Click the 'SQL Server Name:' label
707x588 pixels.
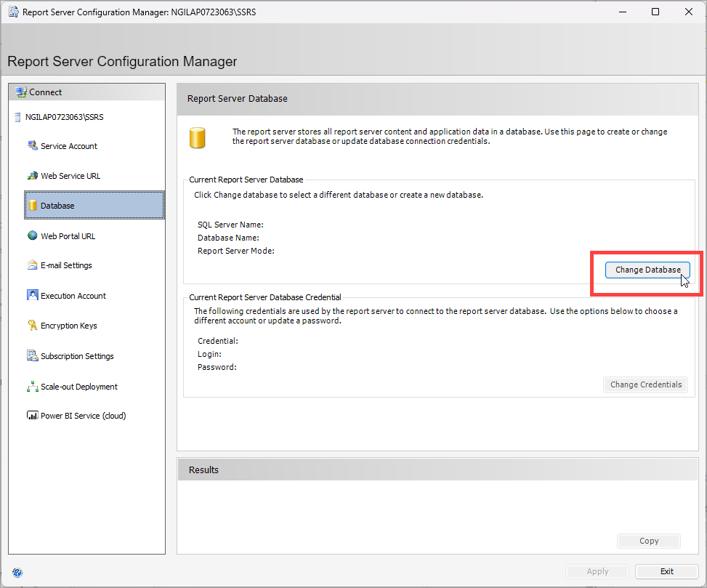(x=230, y=225)
